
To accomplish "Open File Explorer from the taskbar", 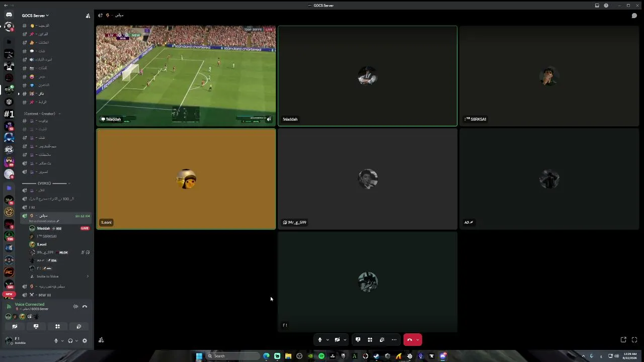I will click(x=288, y=356).
